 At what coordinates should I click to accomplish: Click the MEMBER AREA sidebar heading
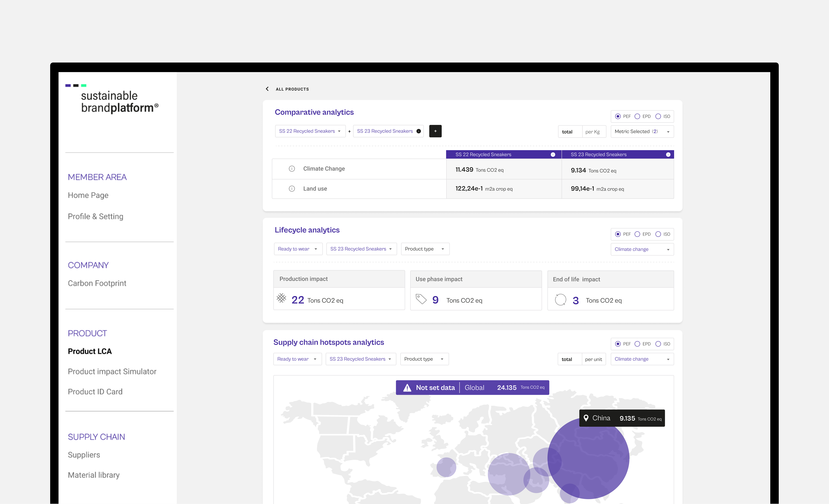coord(97,177)
